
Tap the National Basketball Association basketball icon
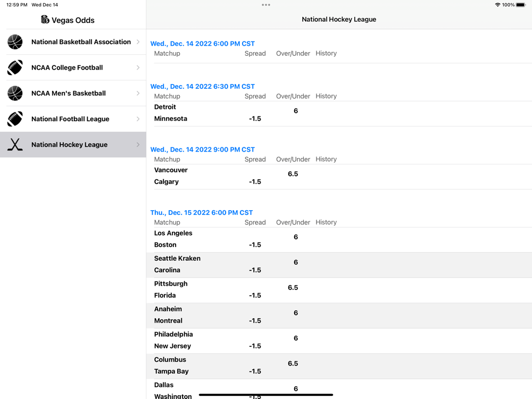[15, 41]
